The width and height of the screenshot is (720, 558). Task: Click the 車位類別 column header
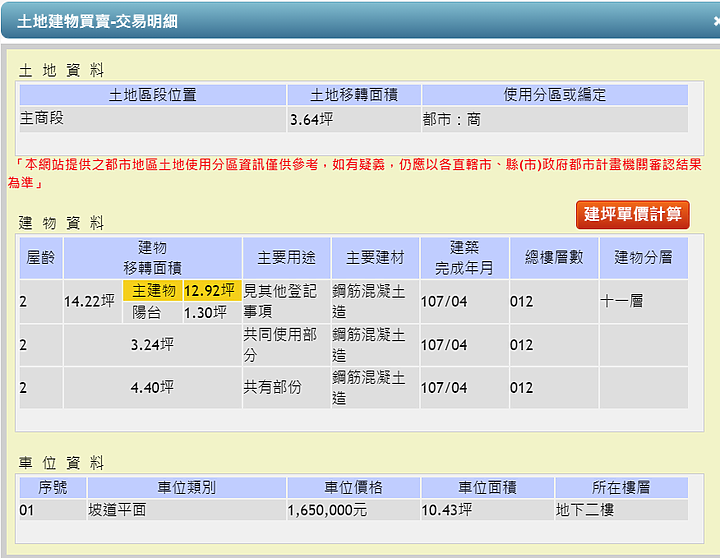pos(187,487)
